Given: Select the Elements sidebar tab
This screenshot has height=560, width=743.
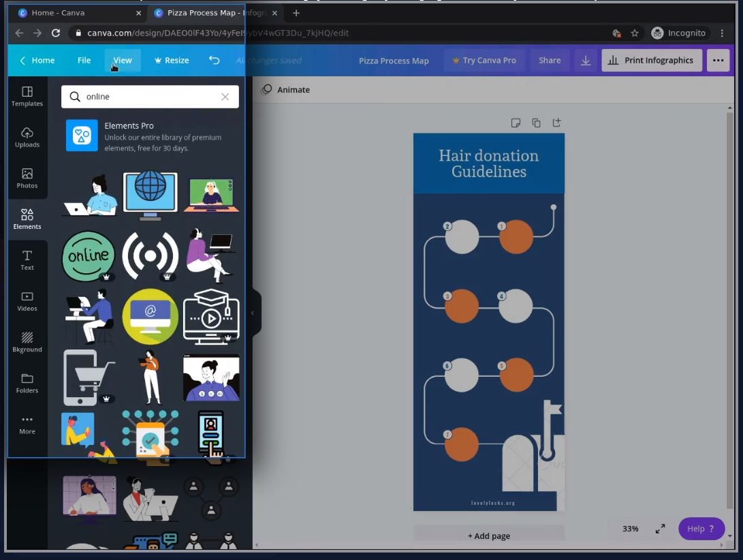Looking at the screenshot, I should pos(27,219).
